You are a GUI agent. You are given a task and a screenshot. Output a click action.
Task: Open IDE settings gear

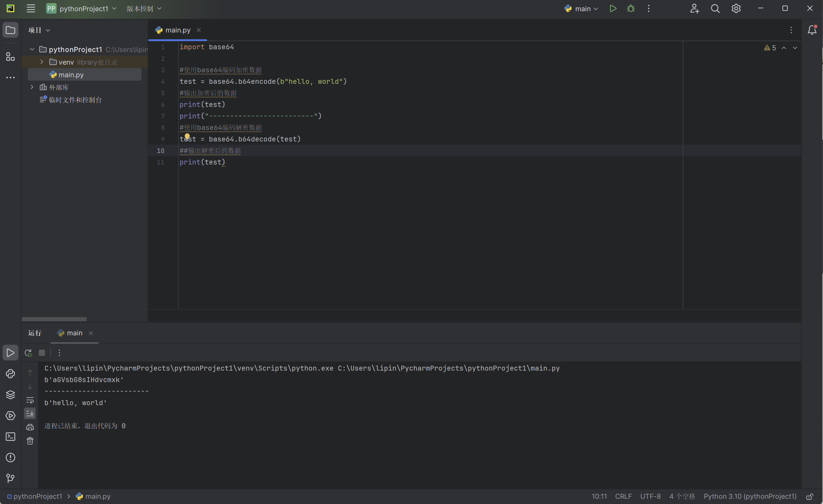pyautogui.click(x=736, y=8)
